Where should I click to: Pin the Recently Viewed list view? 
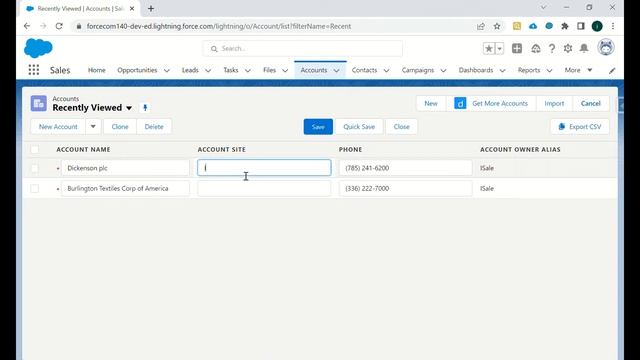[x=145, y=108]
